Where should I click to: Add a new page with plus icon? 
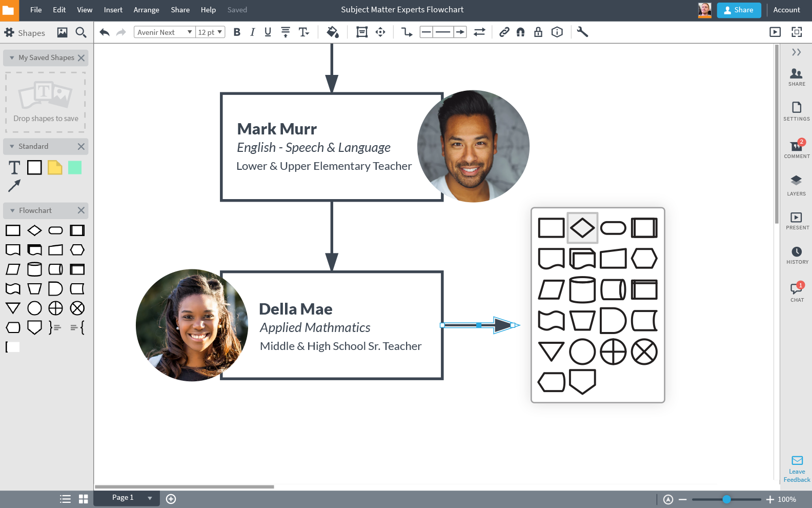coord(171,499)
